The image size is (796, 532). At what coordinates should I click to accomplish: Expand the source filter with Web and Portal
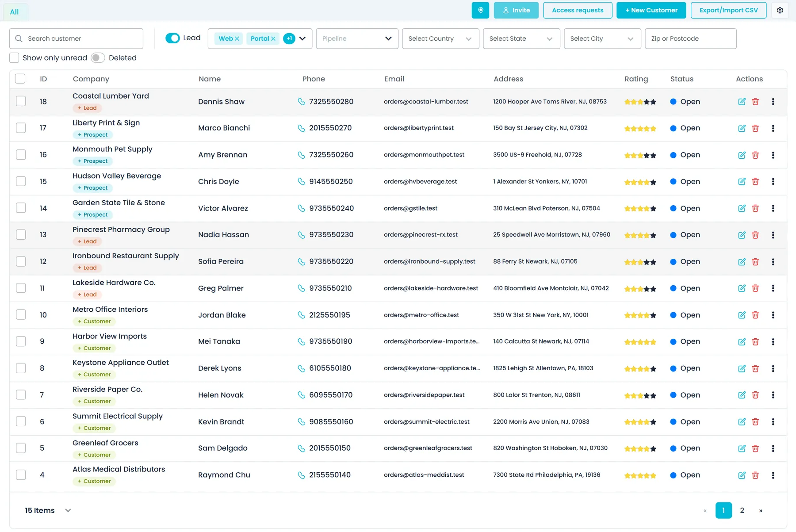302,38
